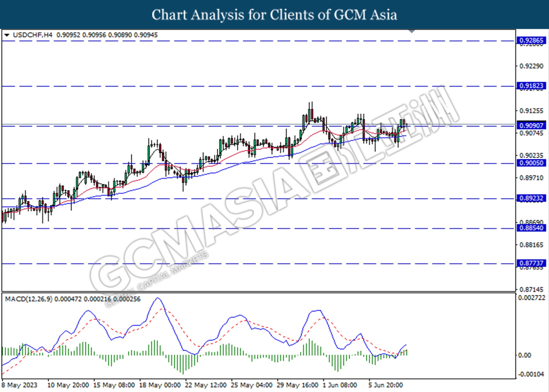Image resolution: width=549 pixels, height=392 pixels.
Task: Select the 8 May 2023 date label
Action: coord(19,385)
